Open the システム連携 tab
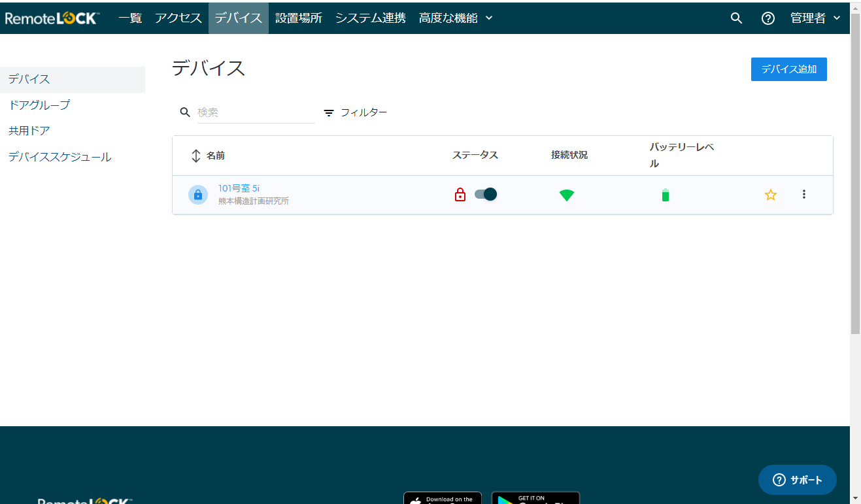This screenshot has height=504, width=861. click(x=371, y=18)
